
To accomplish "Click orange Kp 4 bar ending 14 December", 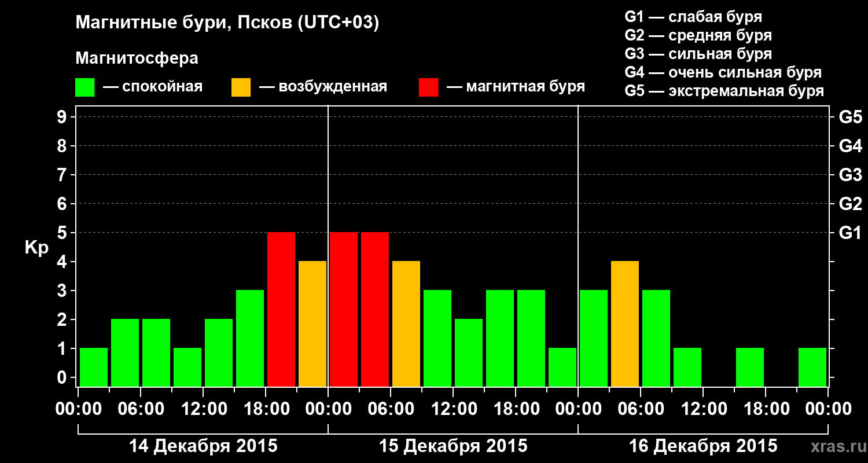I will pos(312,324).
